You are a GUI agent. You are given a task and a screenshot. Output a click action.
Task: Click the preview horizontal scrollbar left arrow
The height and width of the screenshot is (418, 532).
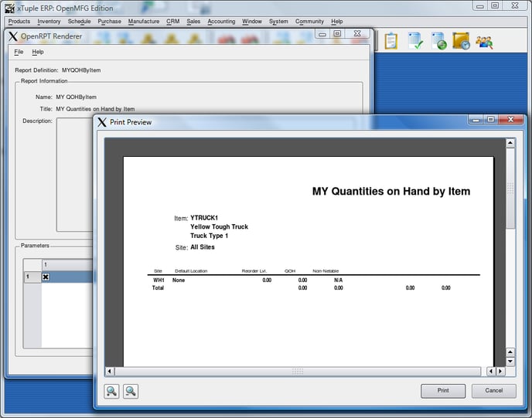pos(110,372)
